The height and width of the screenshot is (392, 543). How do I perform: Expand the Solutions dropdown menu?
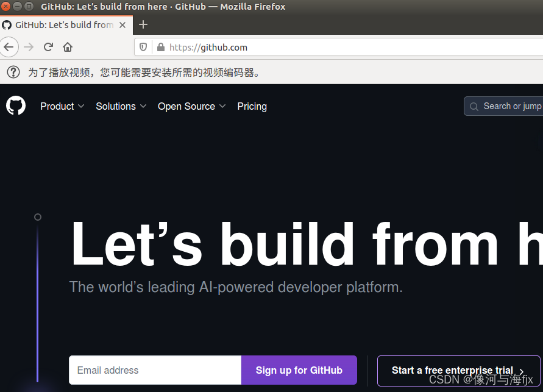click(121, 106)
